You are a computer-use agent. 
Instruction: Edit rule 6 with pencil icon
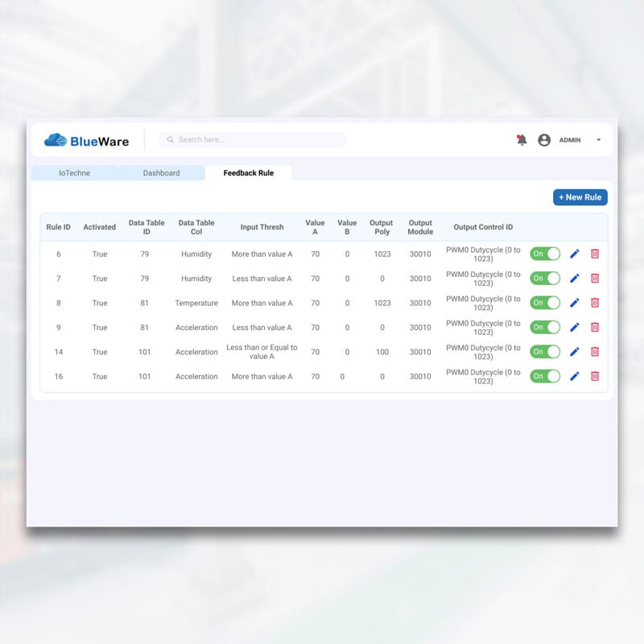575,254
